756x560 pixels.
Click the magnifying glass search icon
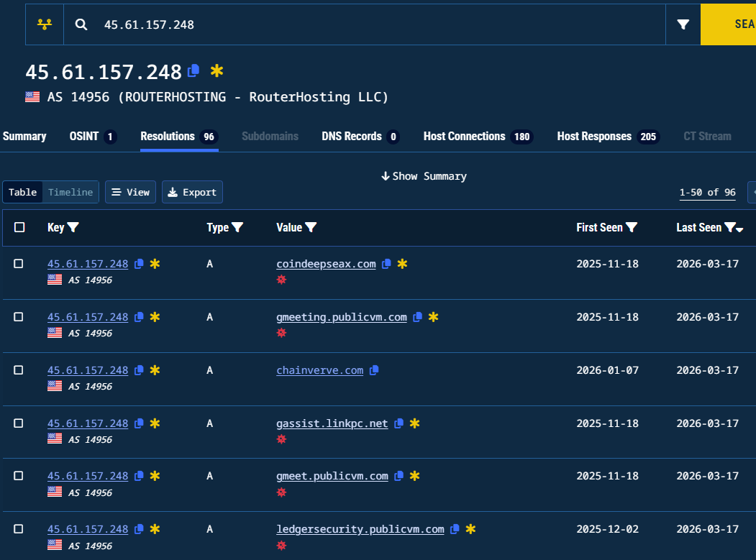(x=81, y=24)
